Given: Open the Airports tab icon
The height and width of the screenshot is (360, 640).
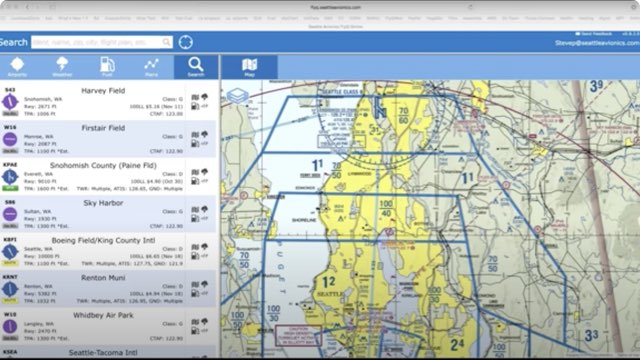Looking at the screenshot, I should pyautogui.click(x=17, y=67).
